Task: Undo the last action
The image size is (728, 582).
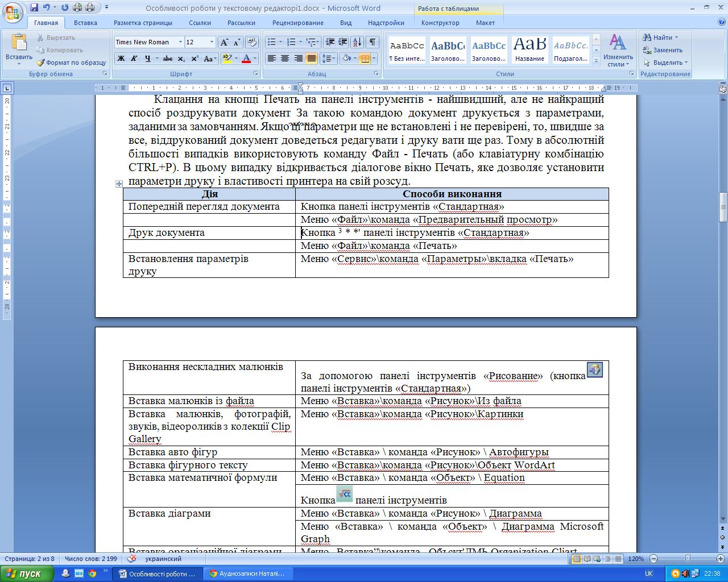Action: coord(47,8)
